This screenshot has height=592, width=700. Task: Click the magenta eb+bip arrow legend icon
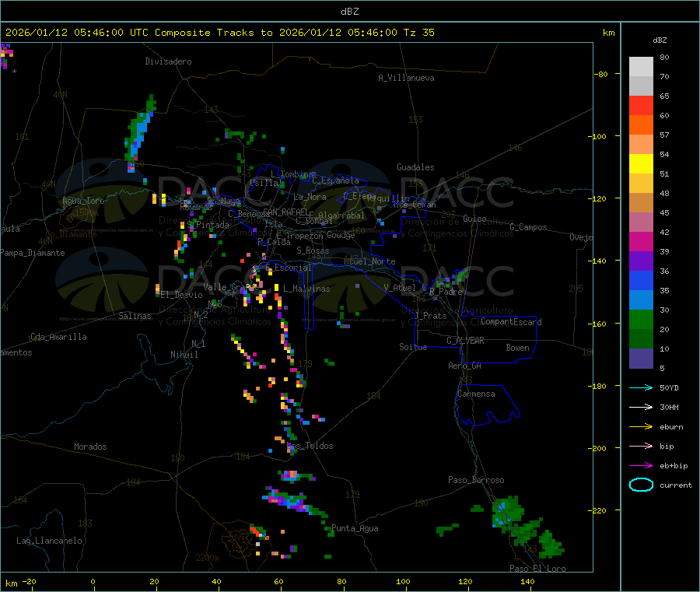click(641, 465)
